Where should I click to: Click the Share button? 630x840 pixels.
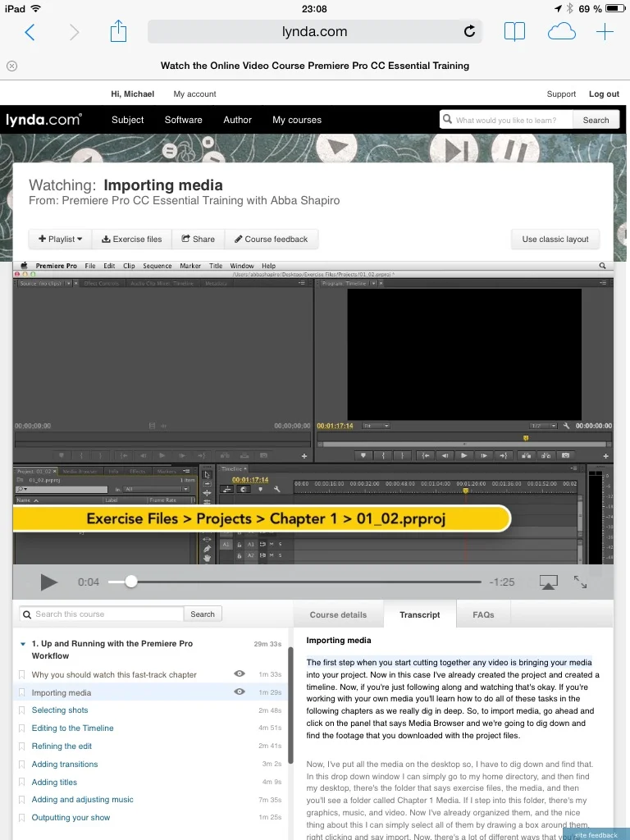tap(199, 239)
